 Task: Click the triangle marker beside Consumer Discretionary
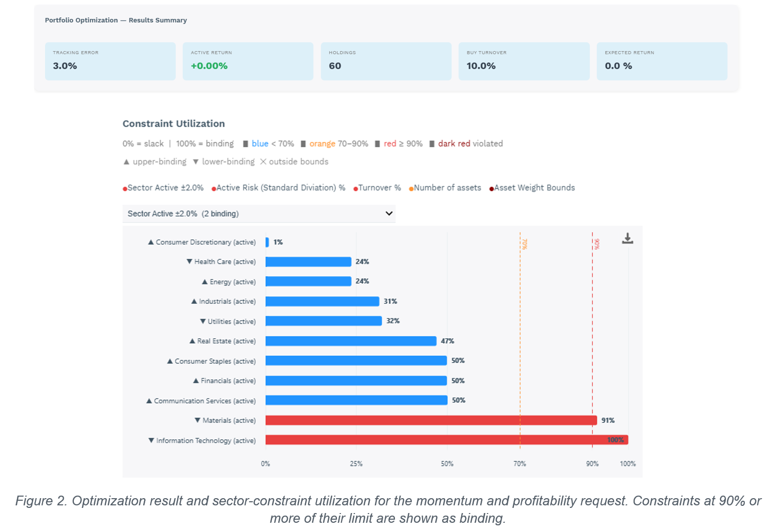(151, 242)
